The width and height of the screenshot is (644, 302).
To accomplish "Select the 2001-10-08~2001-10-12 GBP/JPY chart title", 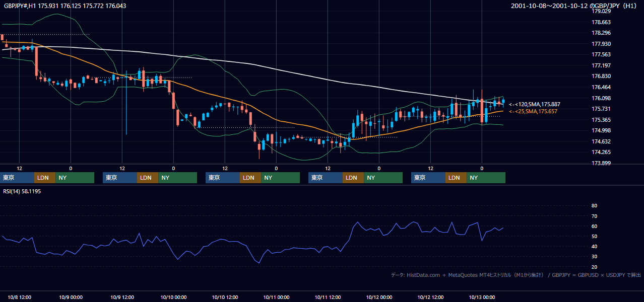I will 574,6.
